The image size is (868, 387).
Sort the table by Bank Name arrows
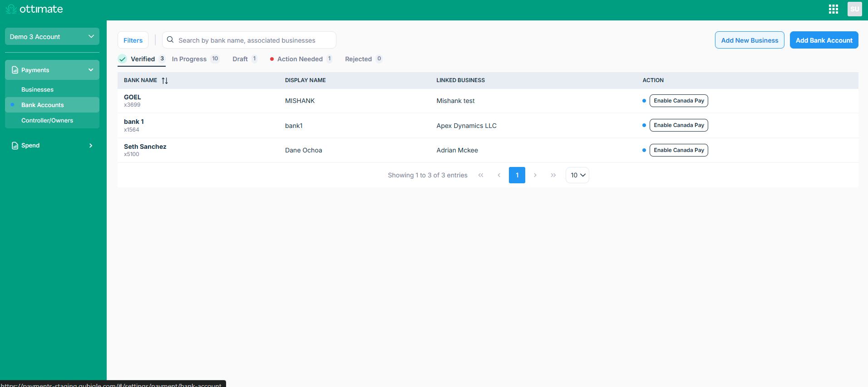165,81
